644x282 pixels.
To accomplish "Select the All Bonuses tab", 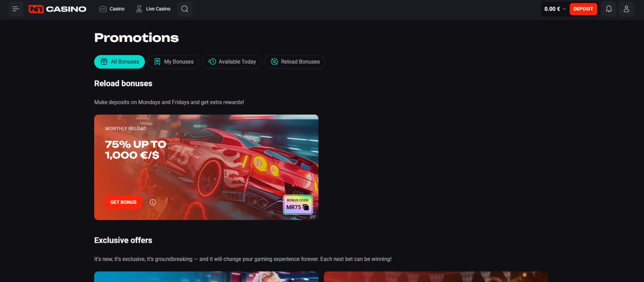I will (x=120, y=62).
